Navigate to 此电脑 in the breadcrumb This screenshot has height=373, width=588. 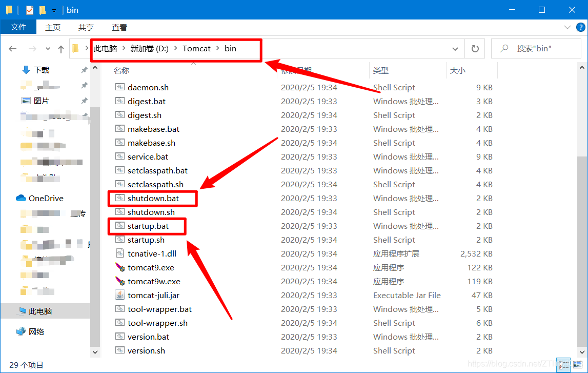(x=106, y=48)
